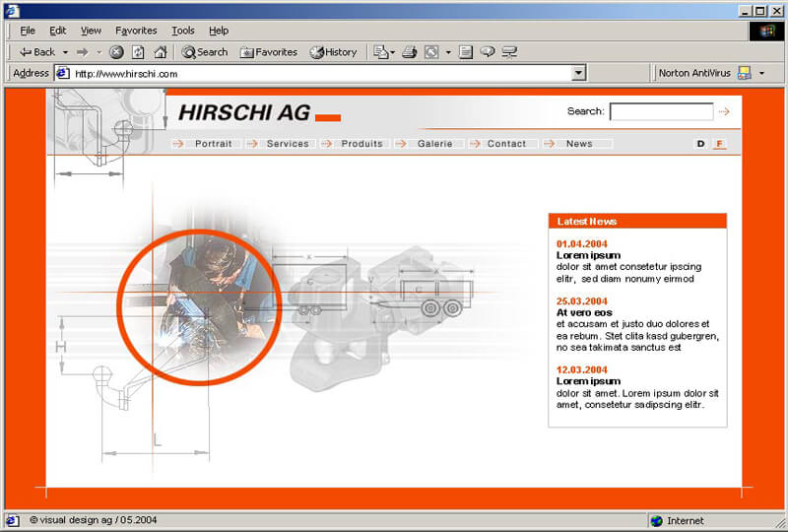788x532 pixels.
Task: Expand the address bar dropdown
Action: tap(579, 74)
